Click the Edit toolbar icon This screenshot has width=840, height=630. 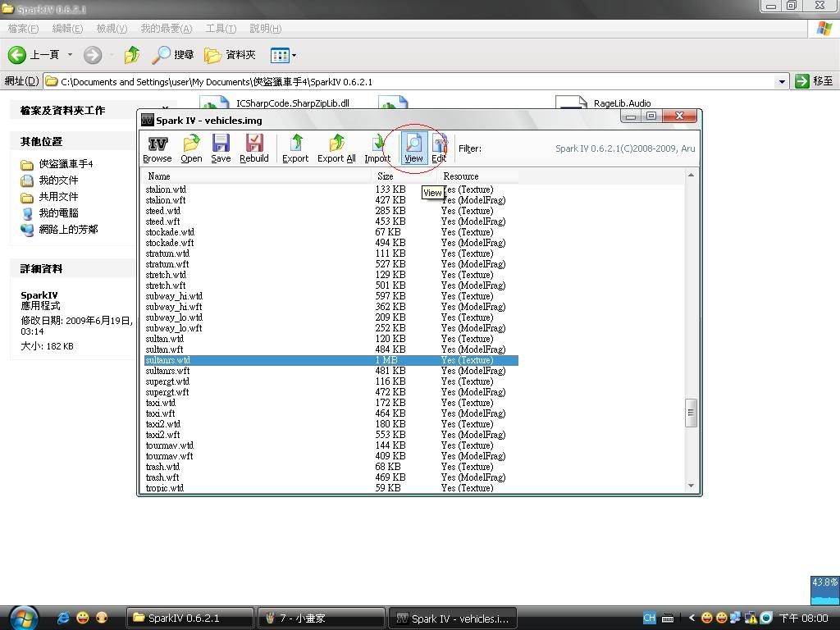439,148
